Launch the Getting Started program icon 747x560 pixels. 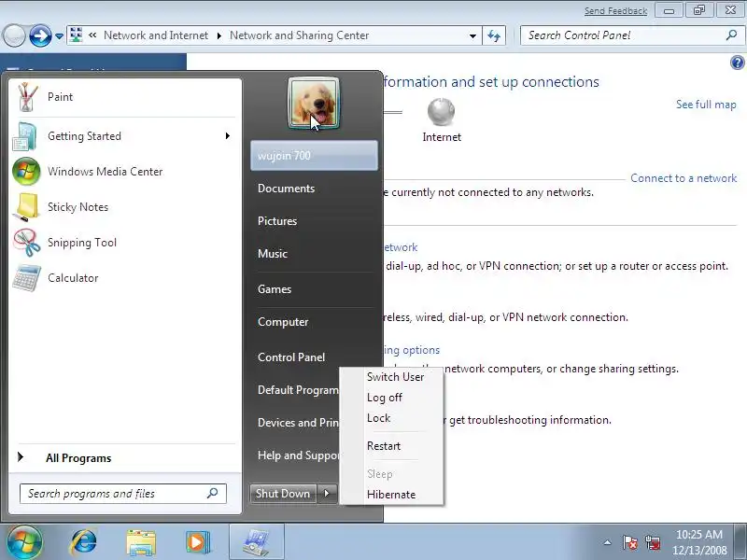point(25,136)
